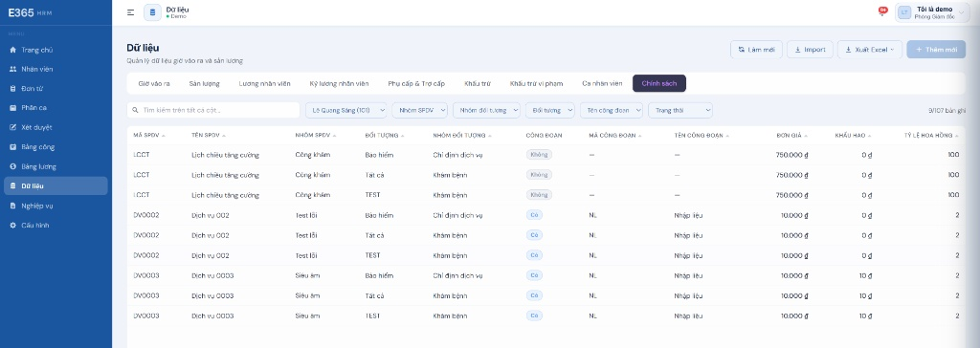Sort by Đối tượng column header
The height and width of the screenshot is (348, 980).
coord(385,135)
